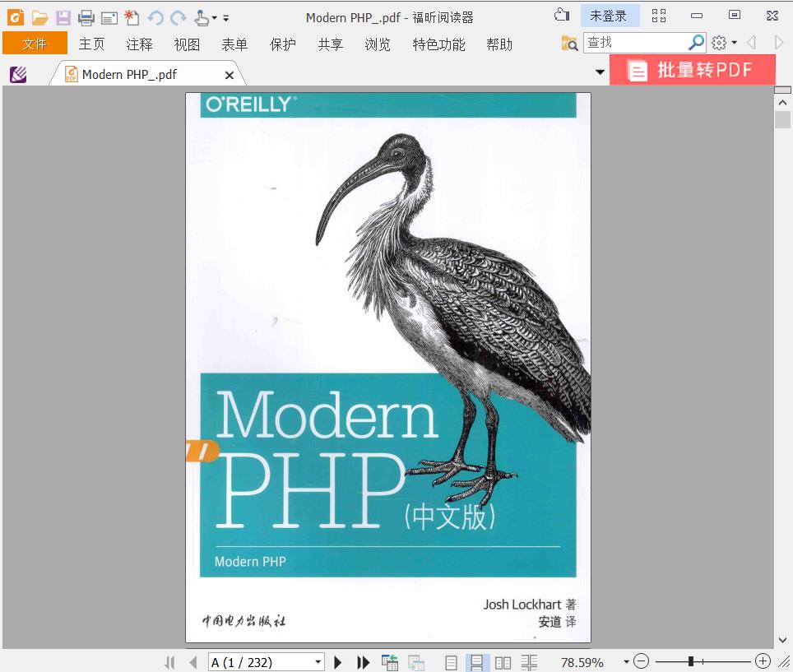Click the previous view icon
The width and height of the screenshot is (793, 672).
(390, 662)
